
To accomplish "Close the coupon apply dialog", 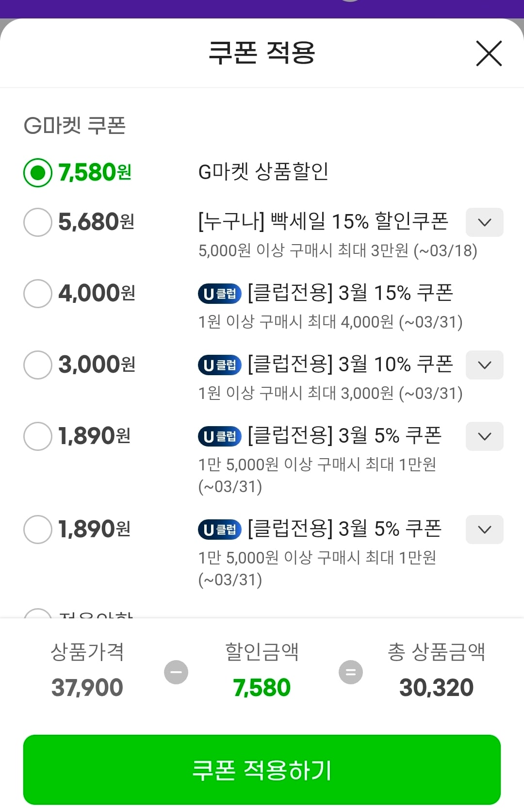I will (x=489, y=53).
